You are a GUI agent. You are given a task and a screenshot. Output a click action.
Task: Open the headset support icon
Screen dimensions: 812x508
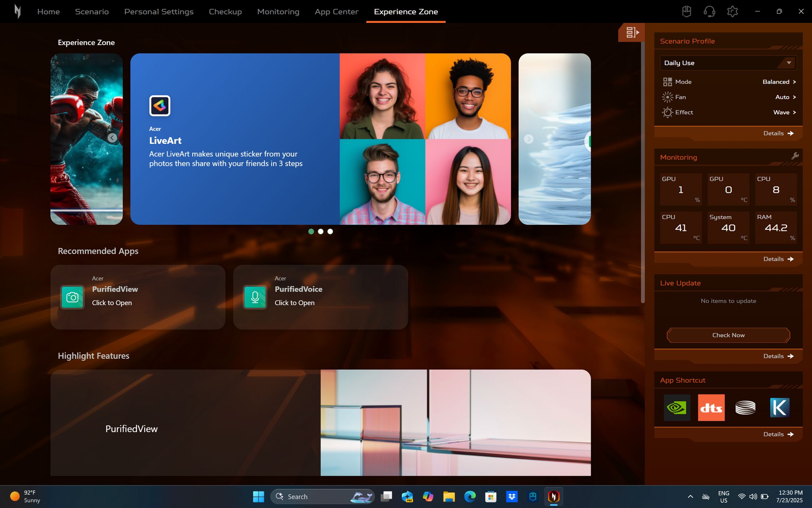coord(709,11)
